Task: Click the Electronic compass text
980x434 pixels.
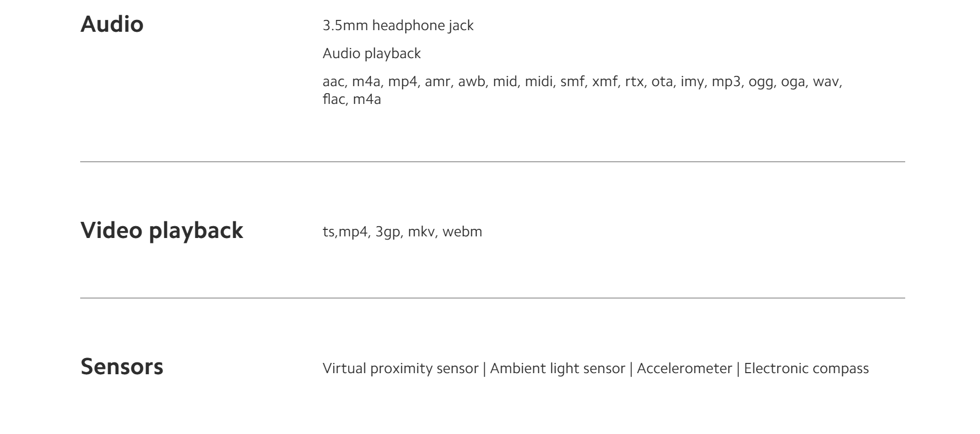Action: click(806, 368)
